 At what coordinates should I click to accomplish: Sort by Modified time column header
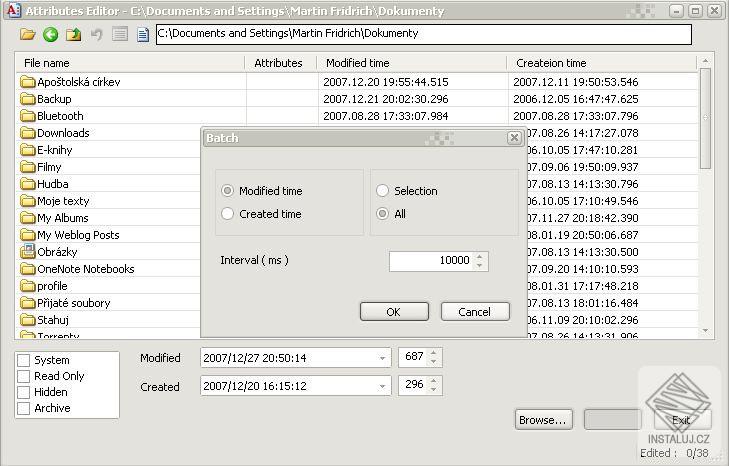pos(412,63)
